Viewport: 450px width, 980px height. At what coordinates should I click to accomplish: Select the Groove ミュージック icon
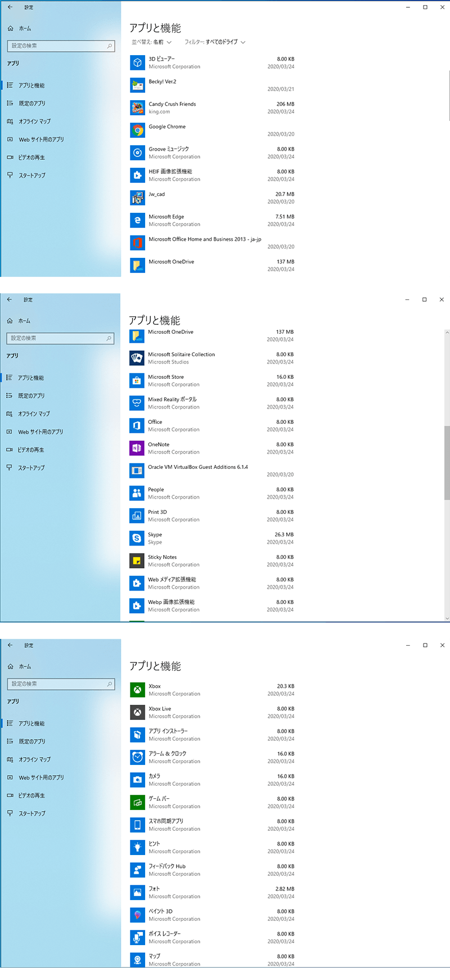(137, 153)
